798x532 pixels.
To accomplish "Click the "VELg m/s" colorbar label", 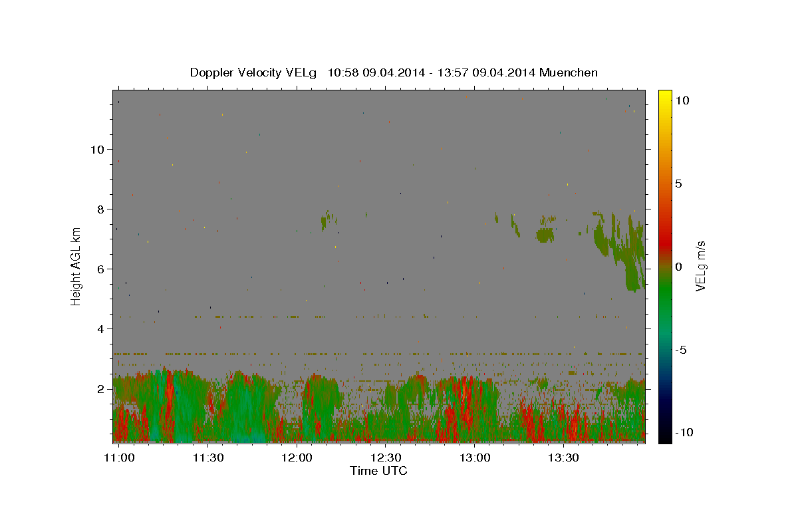I will 700,265.
